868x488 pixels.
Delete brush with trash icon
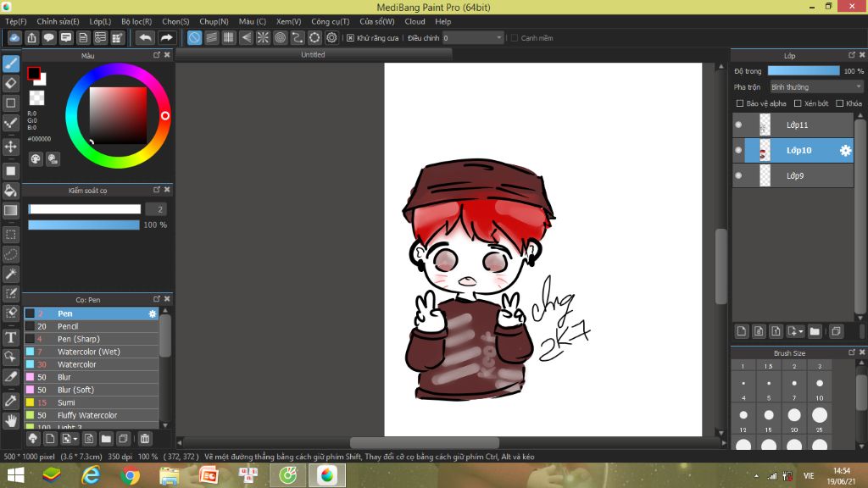[x=145, y=439]
